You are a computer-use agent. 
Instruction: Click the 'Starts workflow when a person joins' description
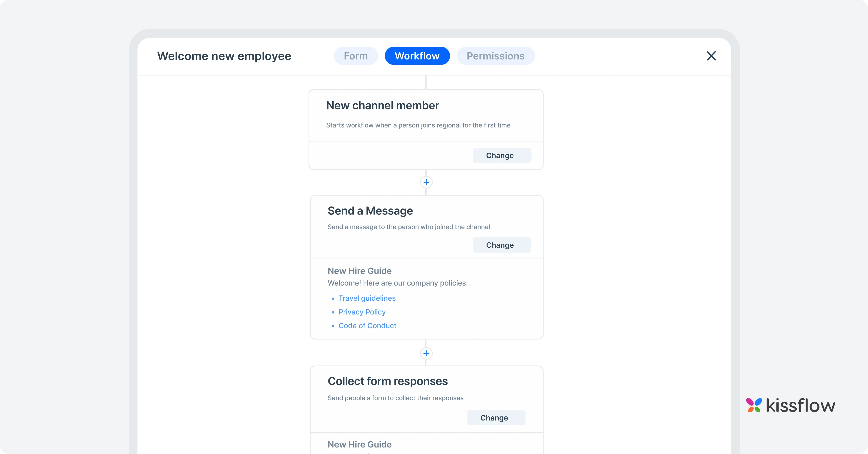click(x=418, y=125)
